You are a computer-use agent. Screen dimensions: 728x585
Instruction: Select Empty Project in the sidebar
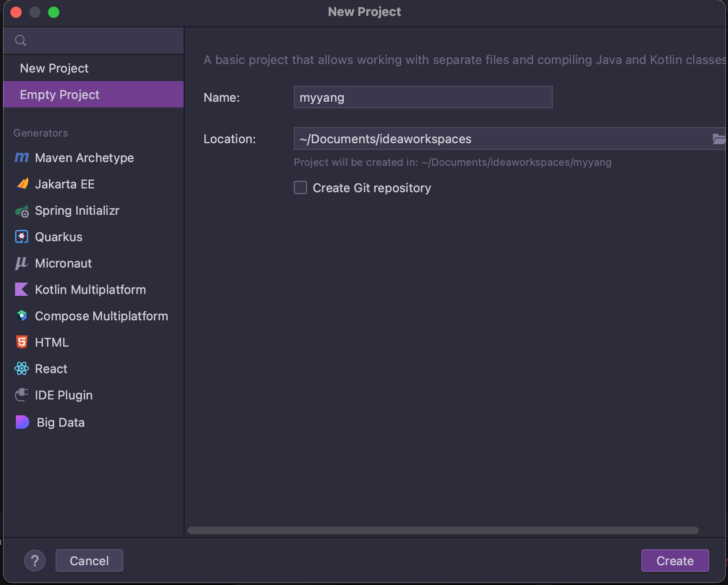pos(93,95)
